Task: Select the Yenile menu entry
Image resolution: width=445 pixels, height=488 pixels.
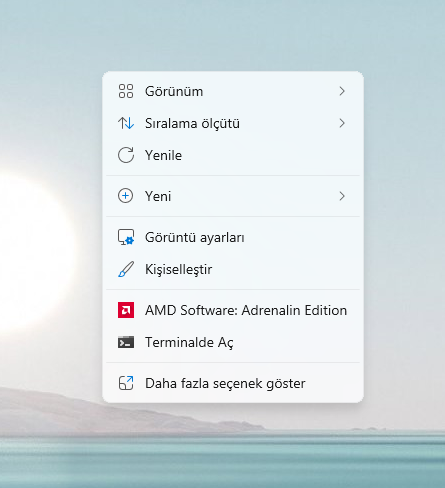Action: (233, 155)
